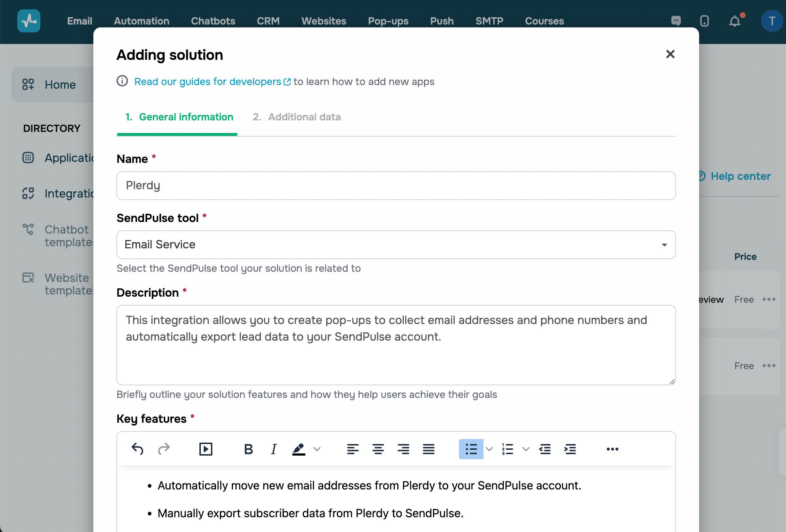Insert media with the play-box icon
The width and height of the screenshot is (786, 532).
pyautogui.click(x=206, y=449)
